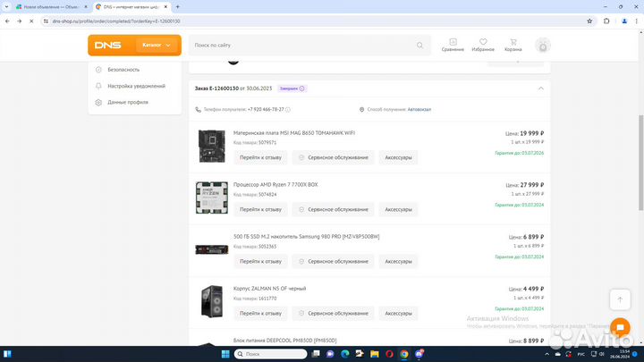Click the browser address bar URL
The height and width of the screenshot is (362, 644).
pyautogui.click(x=115, y=21)
